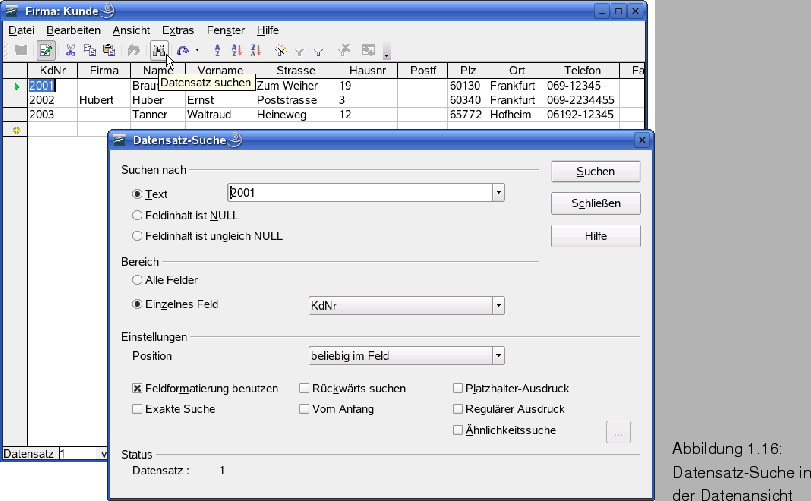
Task: Sort ascending with the red-arrow A-Z icon
Action: (x=236, y=50)
